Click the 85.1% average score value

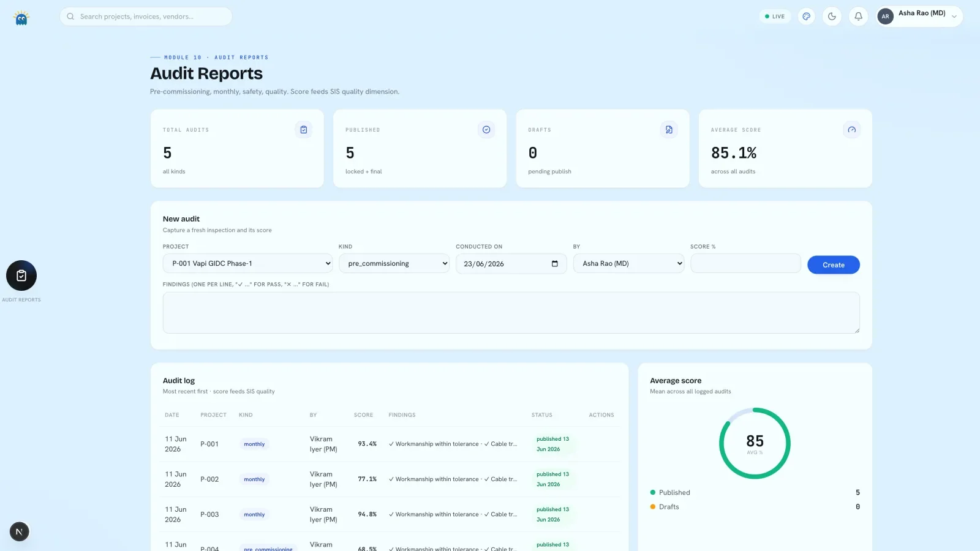pyautogui.click(x=734, y=153)
